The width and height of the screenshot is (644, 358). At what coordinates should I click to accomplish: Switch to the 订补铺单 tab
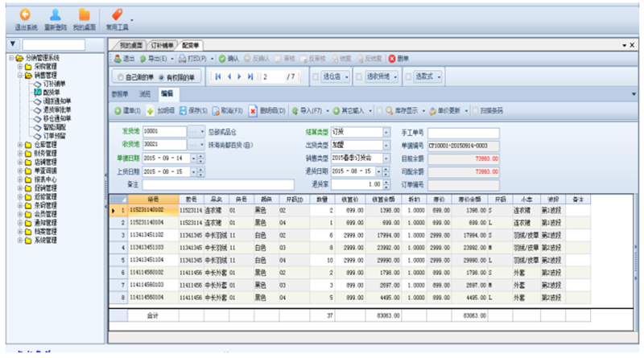163,45
